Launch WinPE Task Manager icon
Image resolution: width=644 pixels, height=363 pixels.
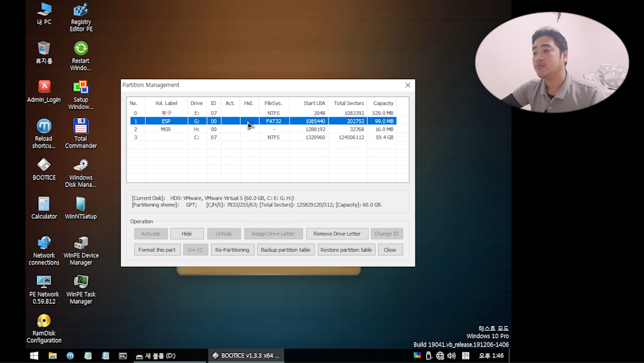(x=81, y=290)
